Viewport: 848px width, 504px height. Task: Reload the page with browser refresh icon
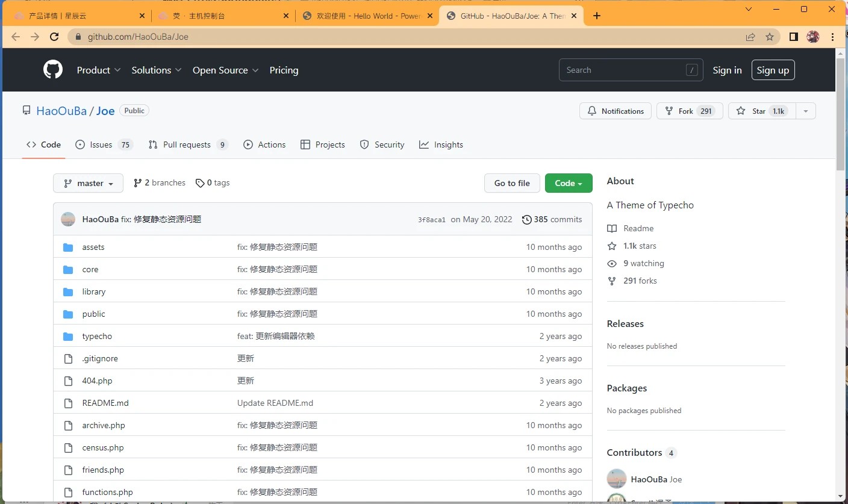(x=54, y=37)
